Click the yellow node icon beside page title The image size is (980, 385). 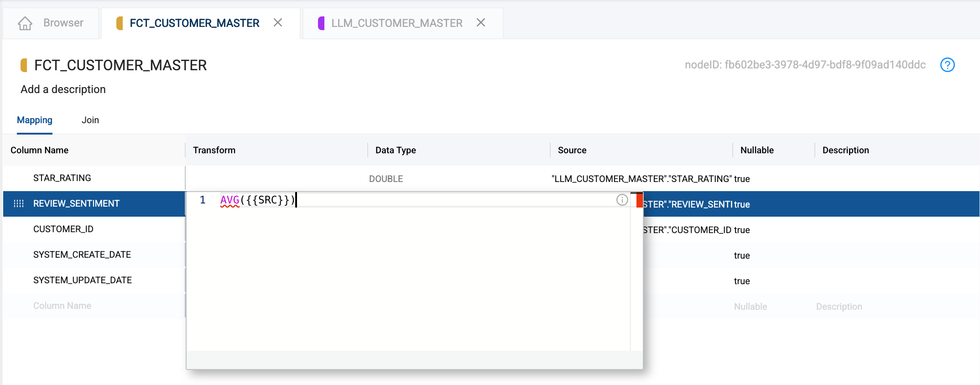pos(24,65)
